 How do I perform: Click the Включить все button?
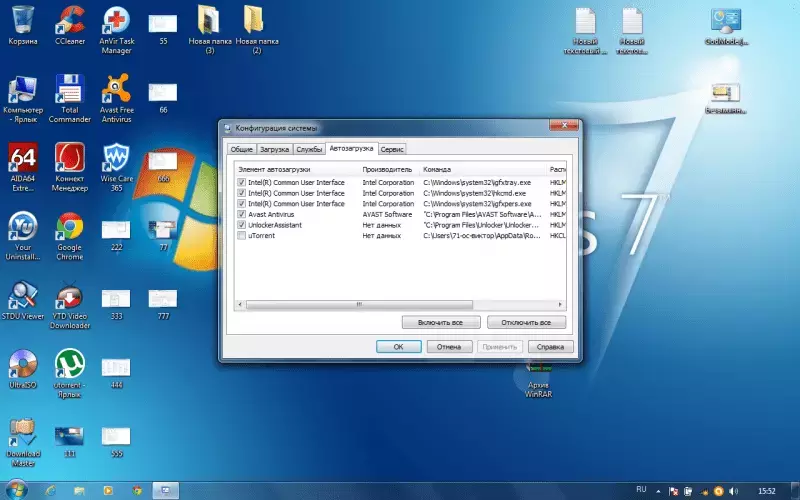441,322
